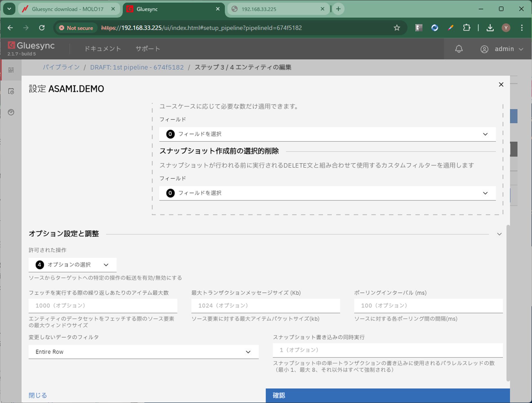Open the browser downloads icon
532x403 pixels.
490,28
